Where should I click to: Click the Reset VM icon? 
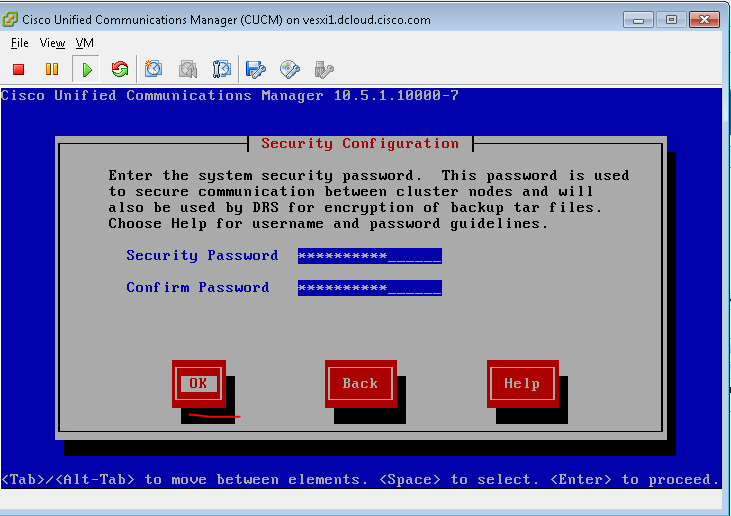[x=120, y=69]
